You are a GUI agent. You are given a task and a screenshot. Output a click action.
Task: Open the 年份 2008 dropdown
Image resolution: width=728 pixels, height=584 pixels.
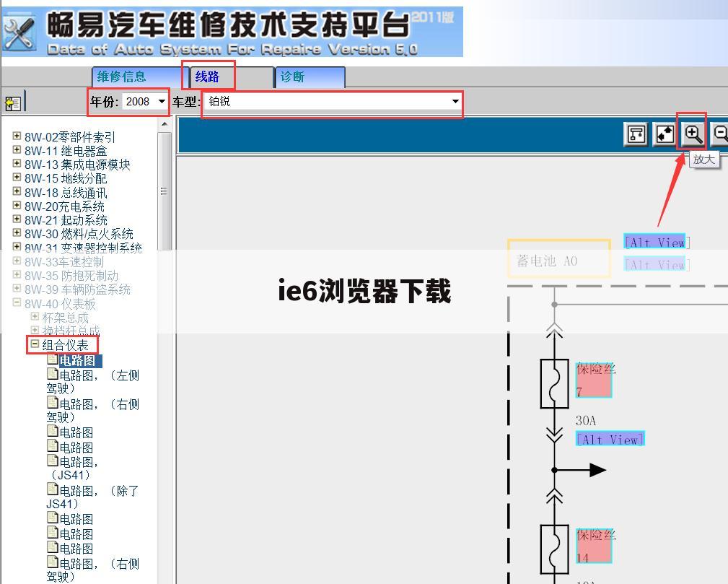144,101
